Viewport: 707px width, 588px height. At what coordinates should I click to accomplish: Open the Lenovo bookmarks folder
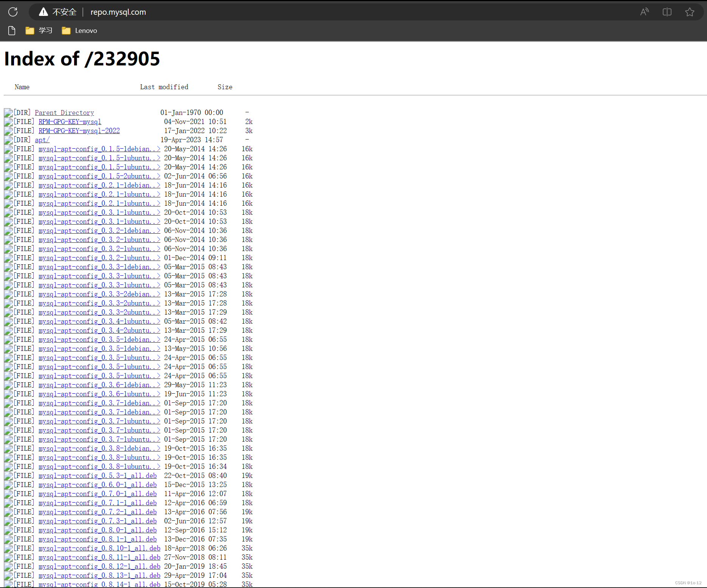click(x=79, y=31)
